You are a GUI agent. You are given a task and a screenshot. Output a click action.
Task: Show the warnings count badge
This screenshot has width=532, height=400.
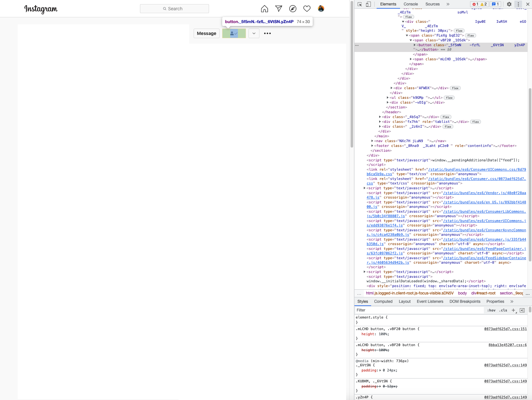[x=484, y=4]
